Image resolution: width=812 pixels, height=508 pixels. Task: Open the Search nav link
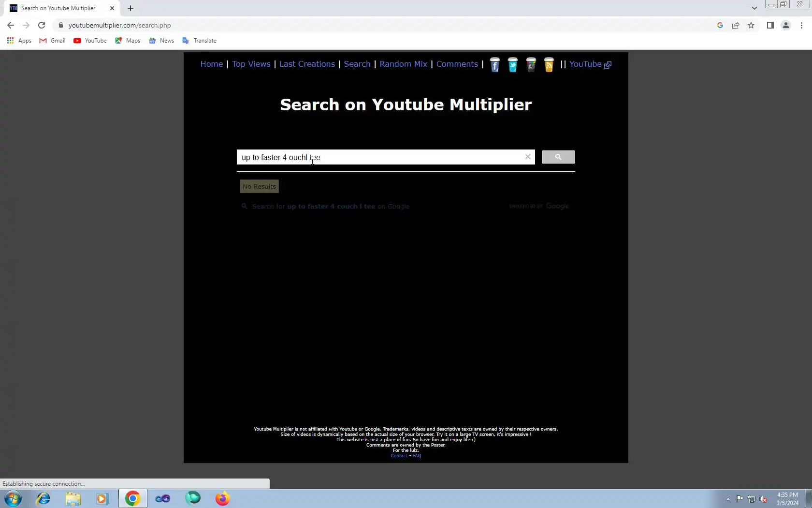pyautogui.click(x=357, y=64)
